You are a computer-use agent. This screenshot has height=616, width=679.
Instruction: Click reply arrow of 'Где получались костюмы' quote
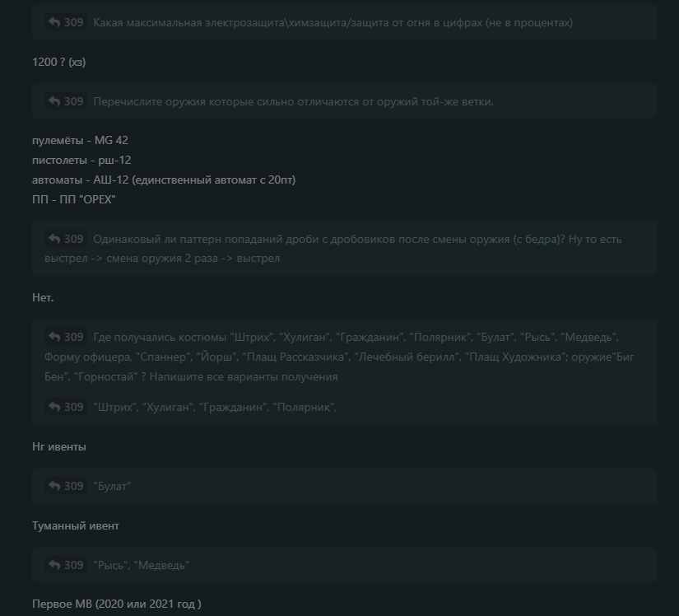pos(54,337)
